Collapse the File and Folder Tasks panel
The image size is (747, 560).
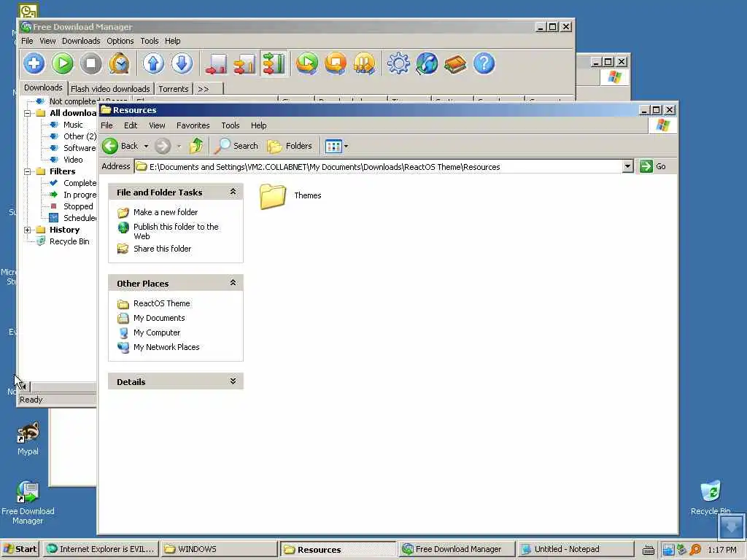click(233, 192)
